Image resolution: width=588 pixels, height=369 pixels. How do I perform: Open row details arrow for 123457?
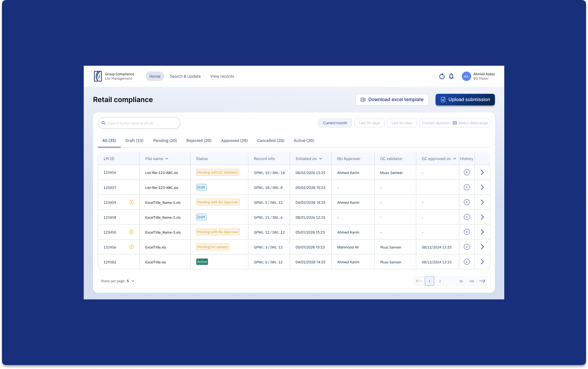482,187
